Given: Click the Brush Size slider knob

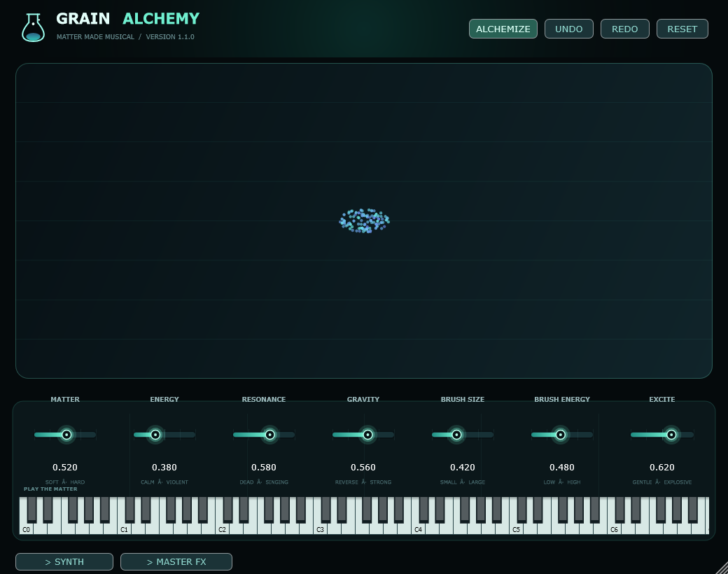Looking at the screenshot, I should 456,435.
